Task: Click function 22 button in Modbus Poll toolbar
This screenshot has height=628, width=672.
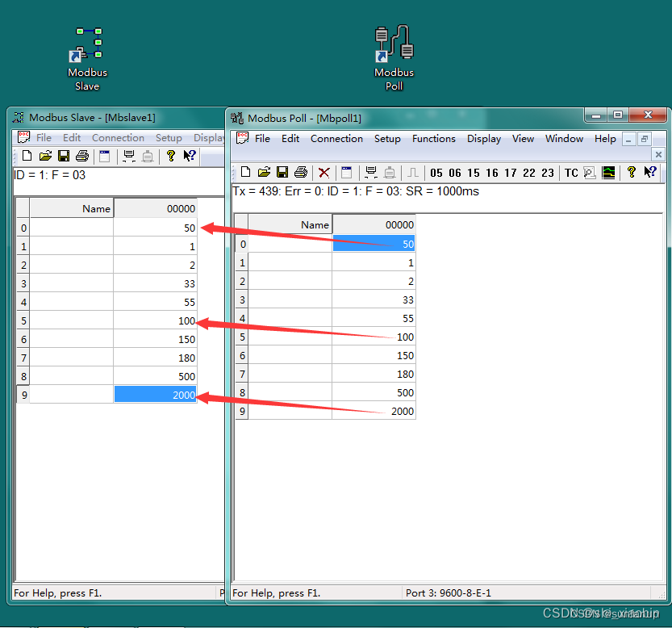Action: click(x=529, y=173)
